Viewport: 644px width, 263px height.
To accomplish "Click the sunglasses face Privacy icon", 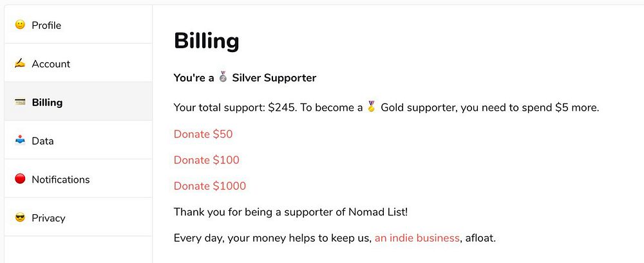I will [20, 217].
